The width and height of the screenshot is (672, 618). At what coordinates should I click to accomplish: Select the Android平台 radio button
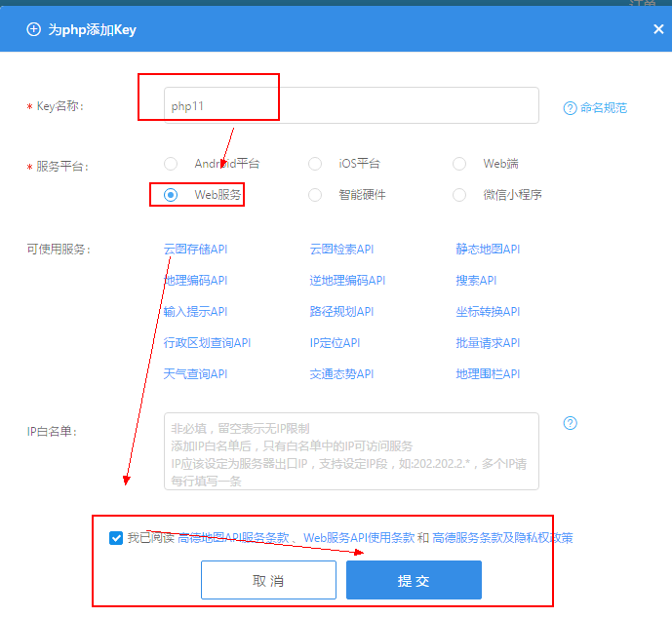coord(172,164)
